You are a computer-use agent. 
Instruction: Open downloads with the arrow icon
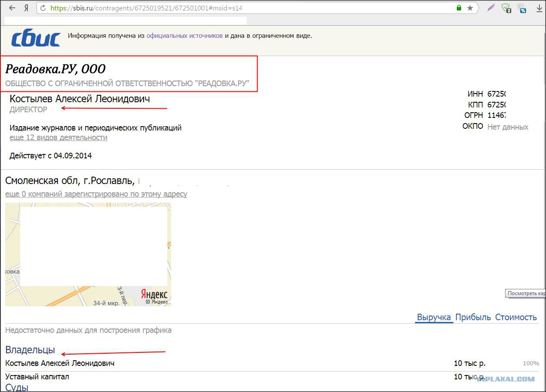pyautogui.click(x=539, y=8)
